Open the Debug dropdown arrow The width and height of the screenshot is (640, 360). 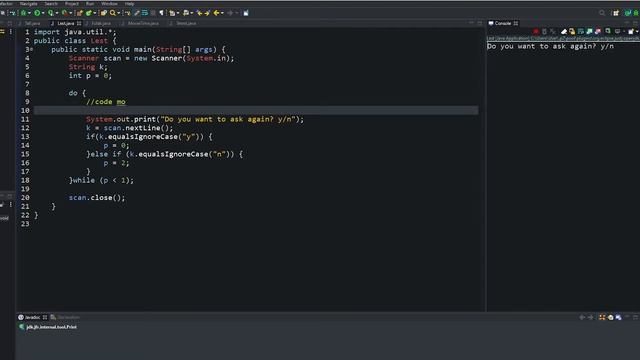pyautogui.click(x=29, y=13)
